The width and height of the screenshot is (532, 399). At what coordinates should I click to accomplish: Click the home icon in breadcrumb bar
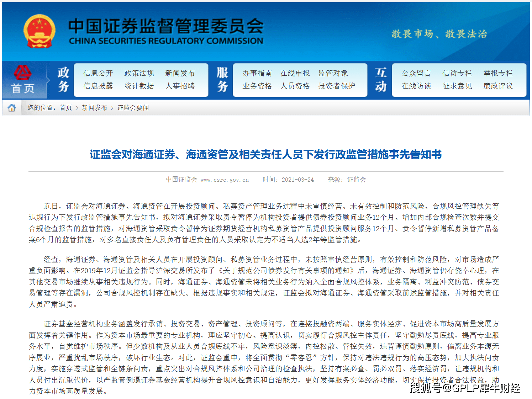(x=12, y=108)
